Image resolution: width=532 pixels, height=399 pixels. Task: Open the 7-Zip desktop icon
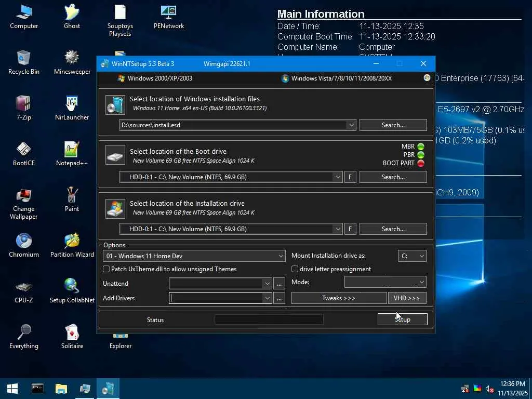(24, 109)
